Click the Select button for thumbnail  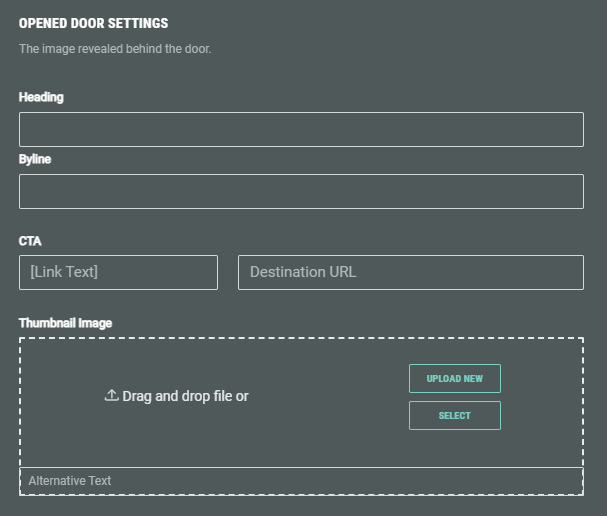pyautogui.click(x=454, y=416)
